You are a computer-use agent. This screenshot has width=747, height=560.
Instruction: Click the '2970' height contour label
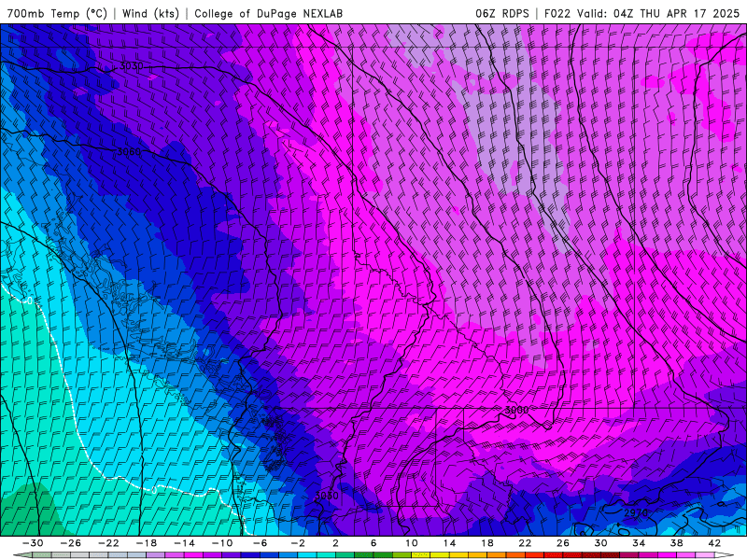coord(636,512)
